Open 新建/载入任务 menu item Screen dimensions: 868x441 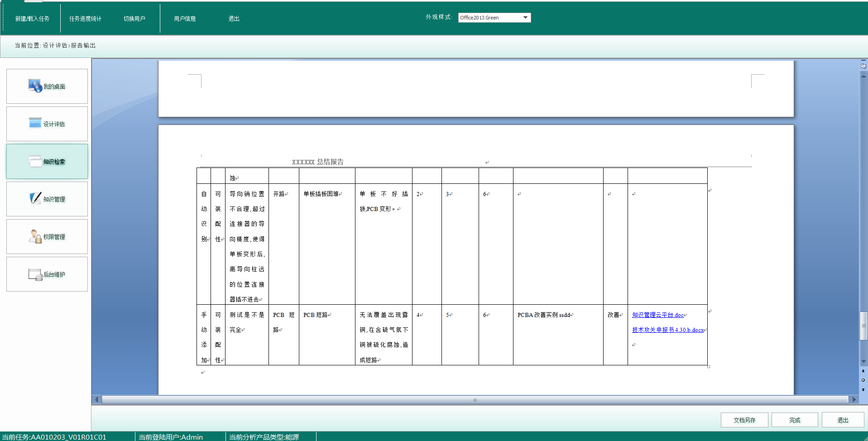coord(32,19)
